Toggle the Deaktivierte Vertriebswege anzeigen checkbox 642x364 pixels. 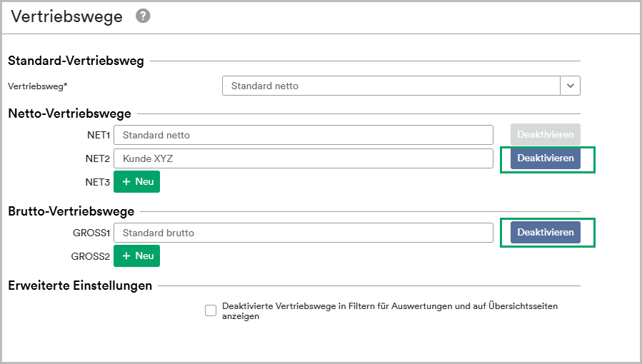(x=211, y=310)
